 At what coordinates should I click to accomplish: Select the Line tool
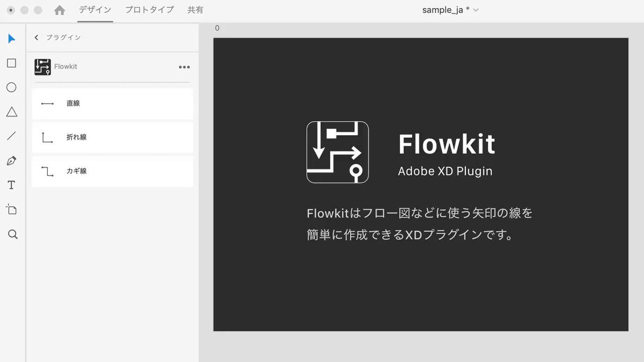11,136
